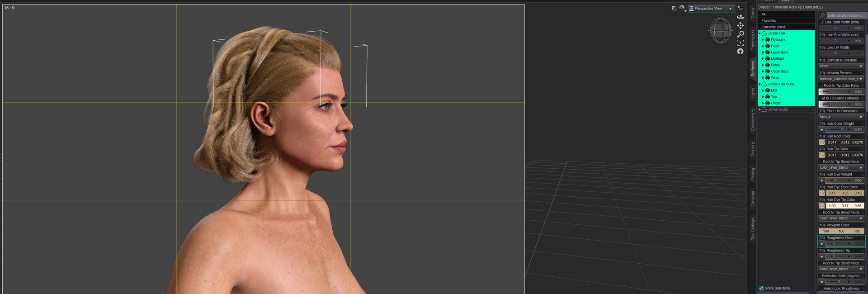Open the viewport options menu icon
The image size is (868, 294).
(740, 8)
